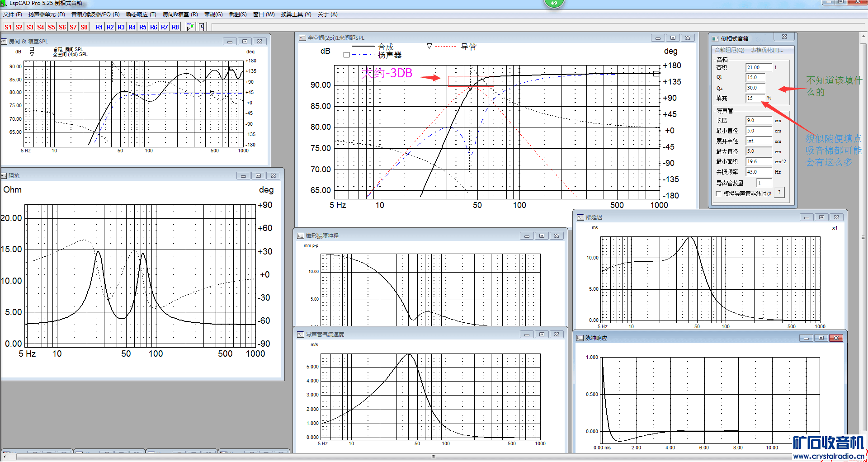The height and width of the screenshot is (462, 868).
Task: Open the 文件 (F) menu
Action: click(13, 14)
